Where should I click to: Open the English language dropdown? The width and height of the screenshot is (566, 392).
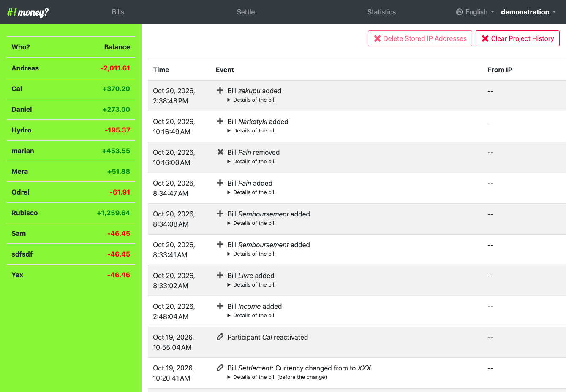475,12
